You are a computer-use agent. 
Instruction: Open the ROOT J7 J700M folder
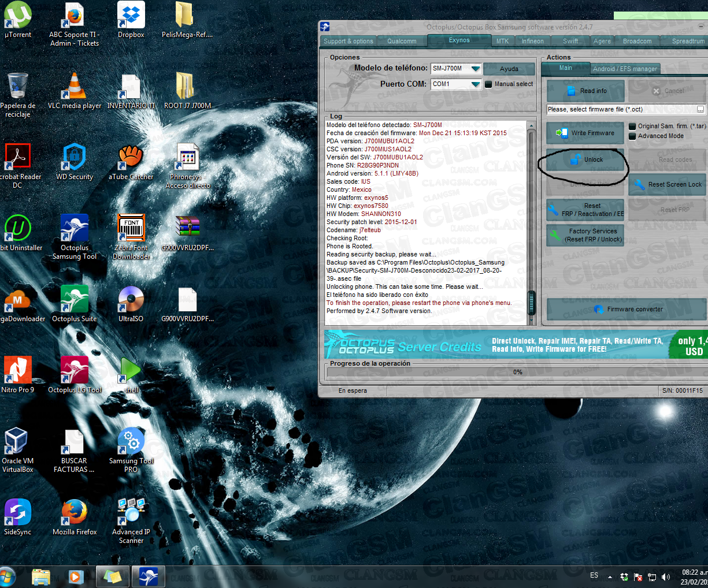pos(187,91)
